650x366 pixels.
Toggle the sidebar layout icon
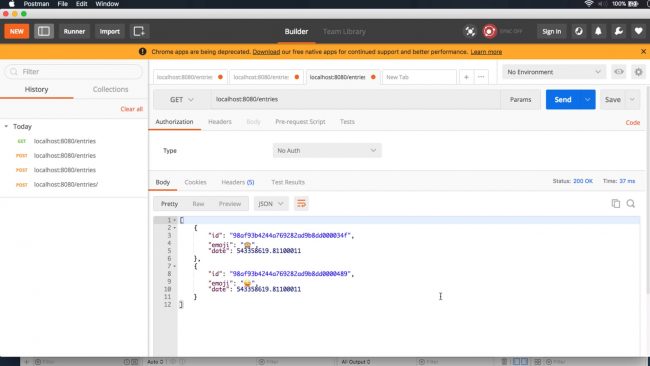pos(44,32)
